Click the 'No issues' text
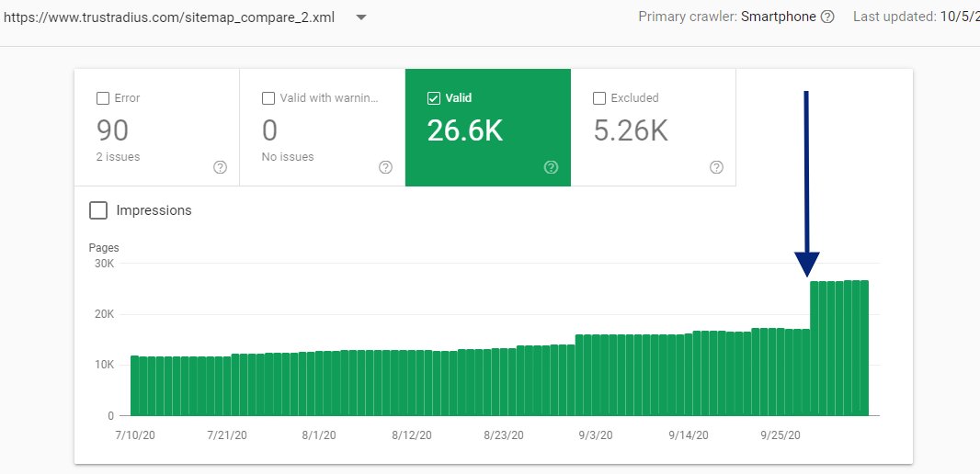 click(x=288, y=157)
